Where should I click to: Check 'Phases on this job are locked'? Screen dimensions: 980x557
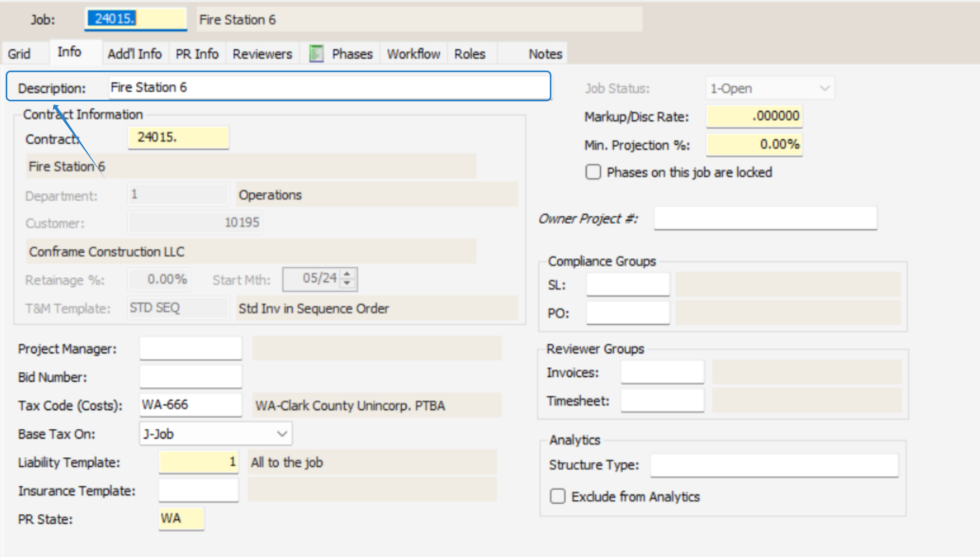[593, 172]
